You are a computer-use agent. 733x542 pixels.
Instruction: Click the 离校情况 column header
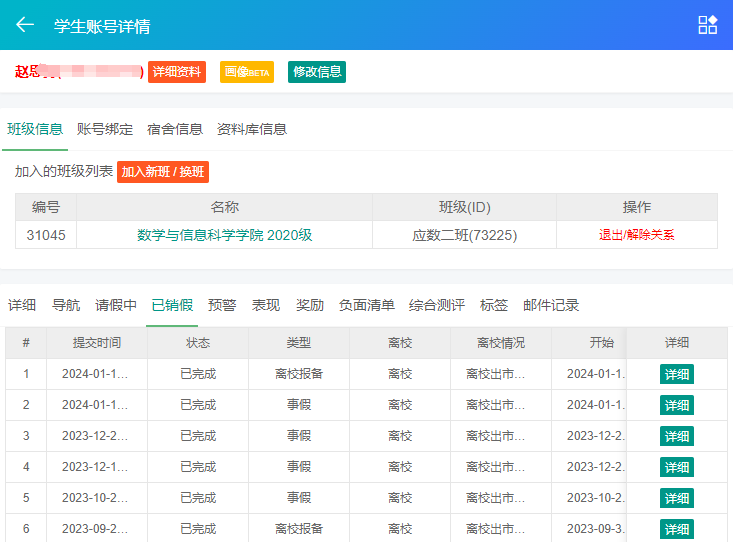click(x=501, y=343)
